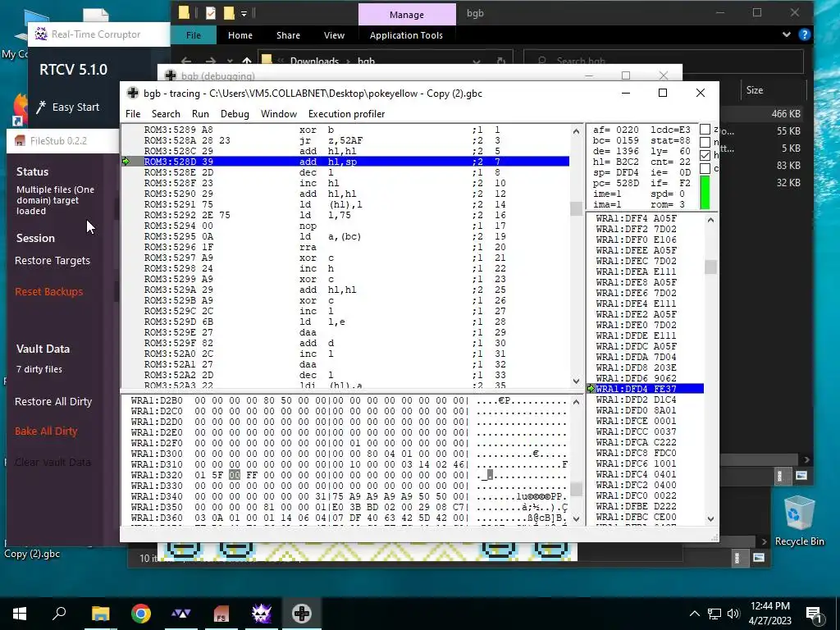This screenshot has width=840, height=630.
Task: Open the FileStub taskbar icon
Action: (221, 614)
